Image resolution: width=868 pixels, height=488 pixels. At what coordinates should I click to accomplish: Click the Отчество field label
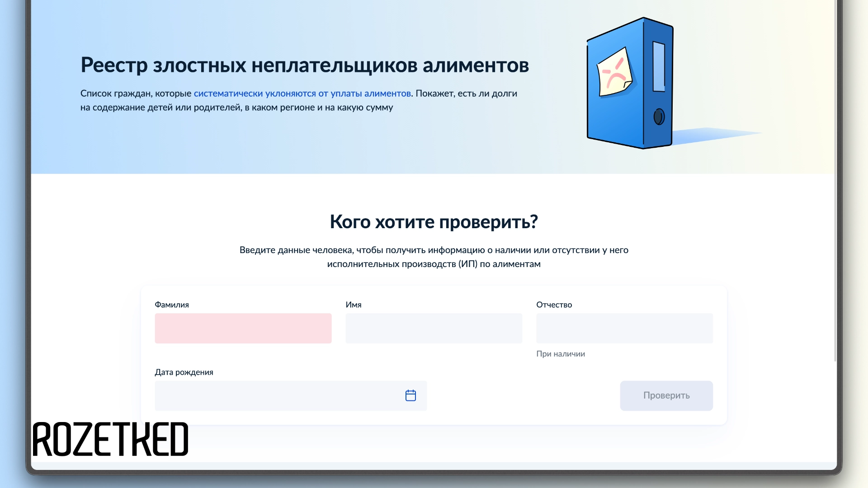pos(554,305)
